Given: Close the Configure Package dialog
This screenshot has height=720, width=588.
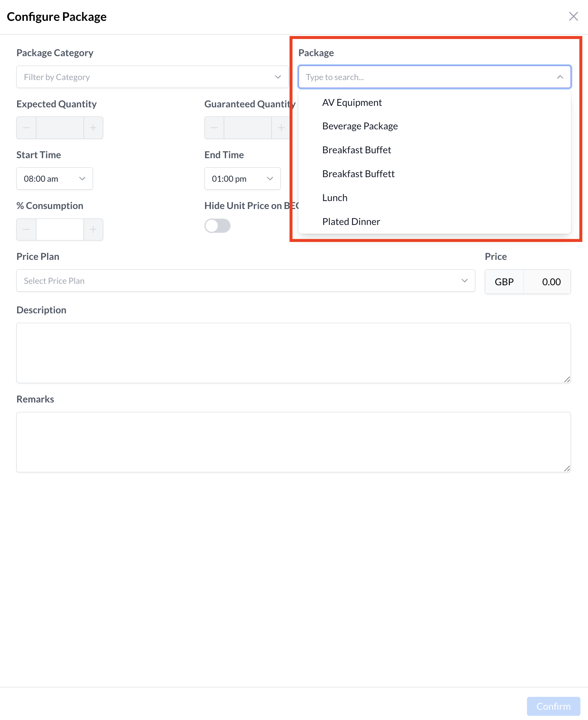Looking at the screenshot, I should point(573,16).
